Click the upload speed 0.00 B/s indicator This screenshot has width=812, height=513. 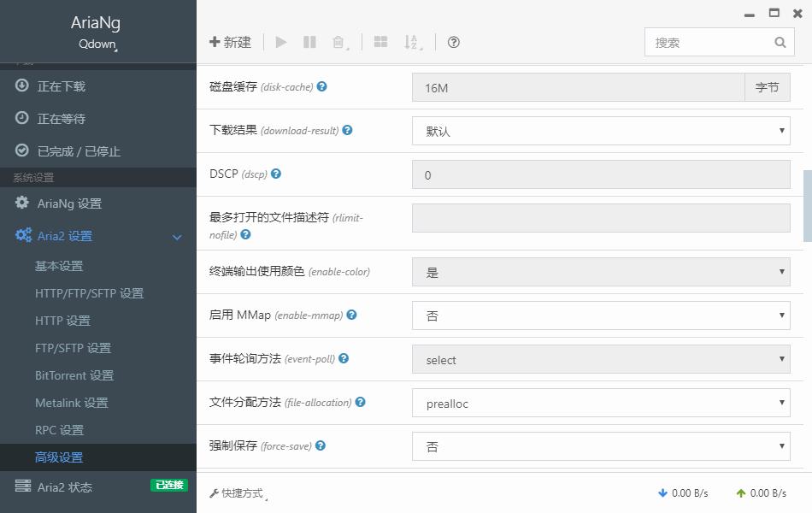click(x=762, y=493)
